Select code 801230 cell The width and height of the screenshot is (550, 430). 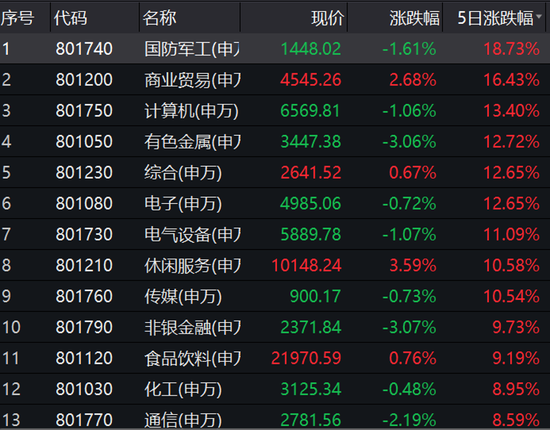coord(84,172)
